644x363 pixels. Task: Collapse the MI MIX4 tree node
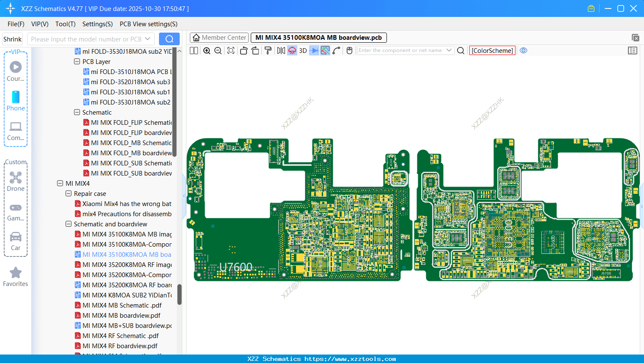coord(60,184)
